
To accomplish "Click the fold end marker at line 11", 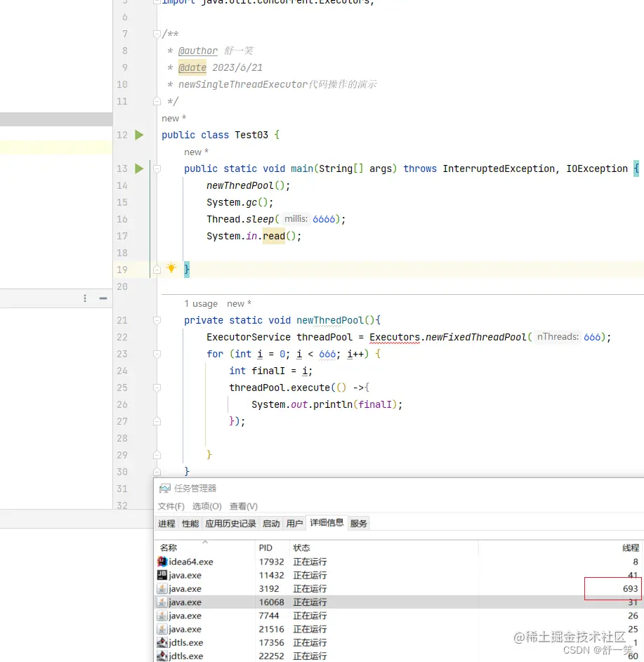I will click(157, 101).
